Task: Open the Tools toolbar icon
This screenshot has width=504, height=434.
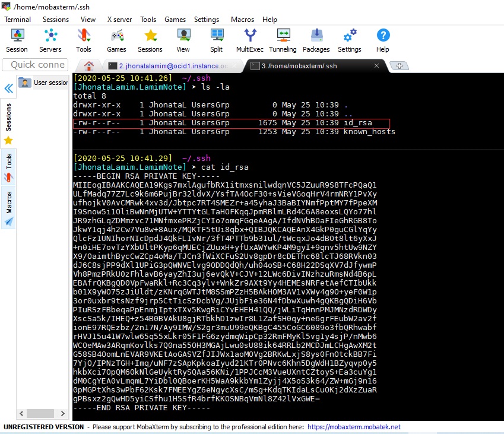Action: [84, 41]
